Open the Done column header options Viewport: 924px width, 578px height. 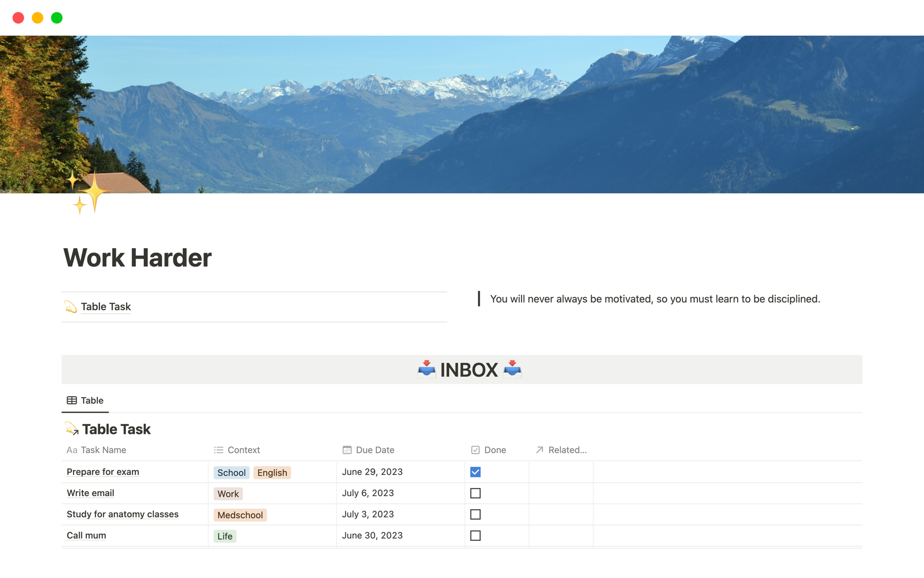coord(495,450)
